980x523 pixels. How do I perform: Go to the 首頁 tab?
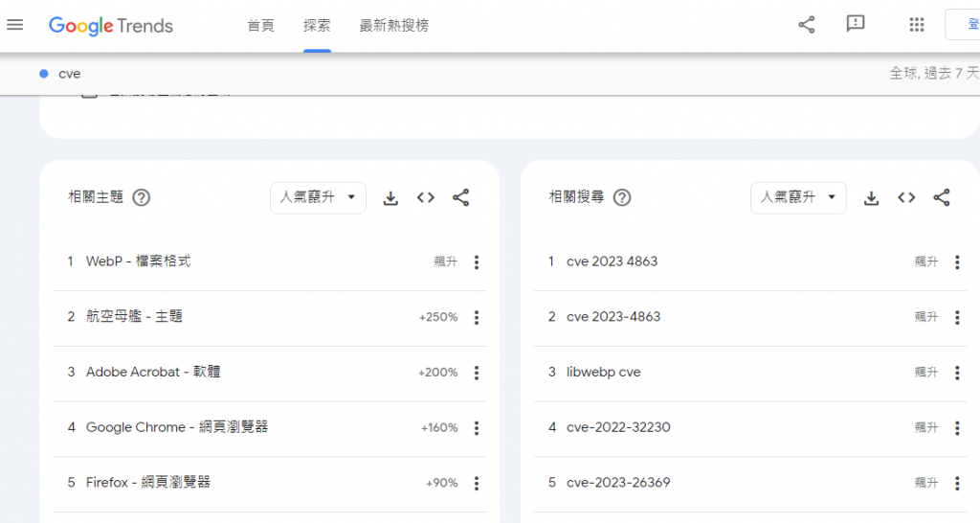tap(260, 26)
